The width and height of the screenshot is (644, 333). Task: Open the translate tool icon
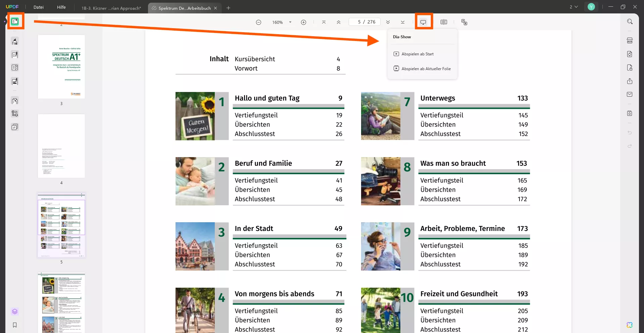pyautogui.click(x=464, y=22)
